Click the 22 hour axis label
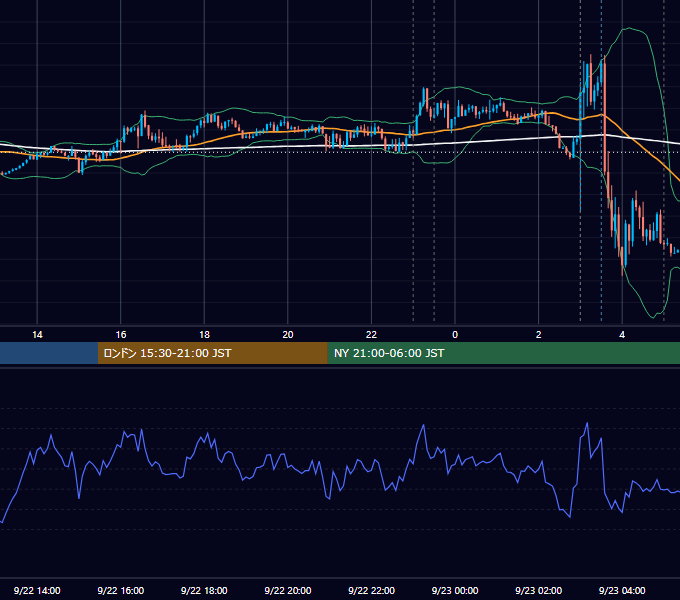 (x=371, y=335)
